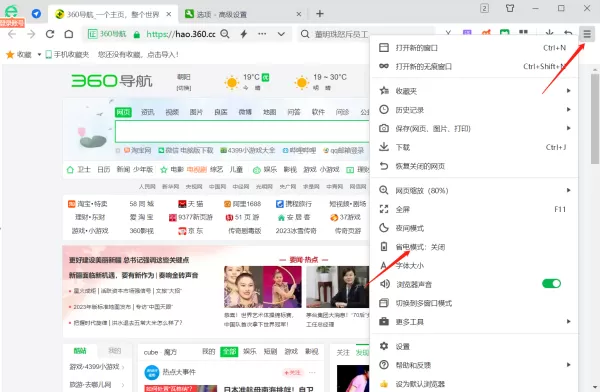
Task: Select 切换到多窗口模式 menu item
Action: coord(474,303)
